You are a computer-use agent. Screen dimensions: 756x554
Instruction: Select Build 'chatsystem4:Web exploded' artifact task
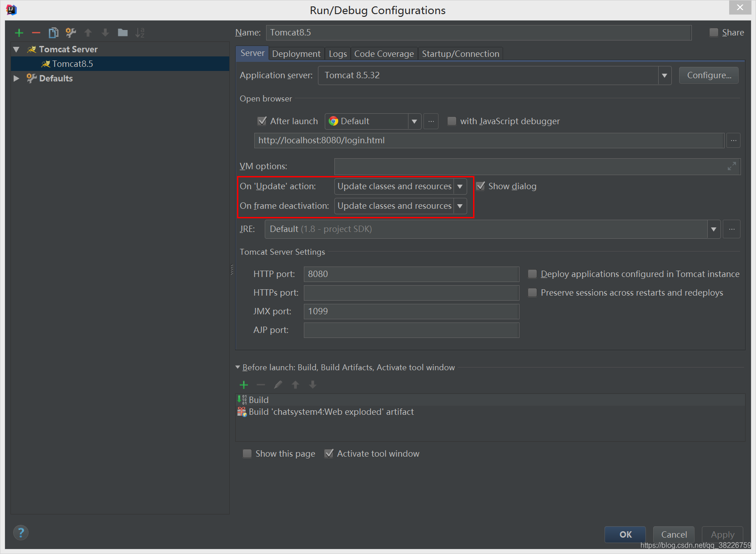490,412
